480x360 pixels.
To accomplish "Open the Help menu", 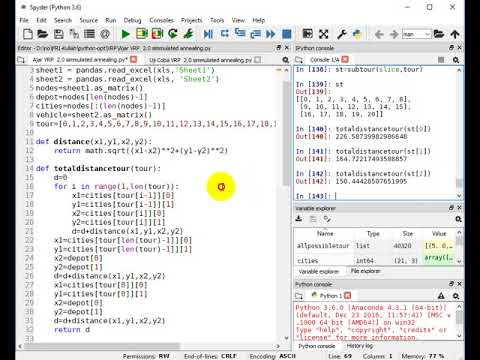I will (259, 20).
